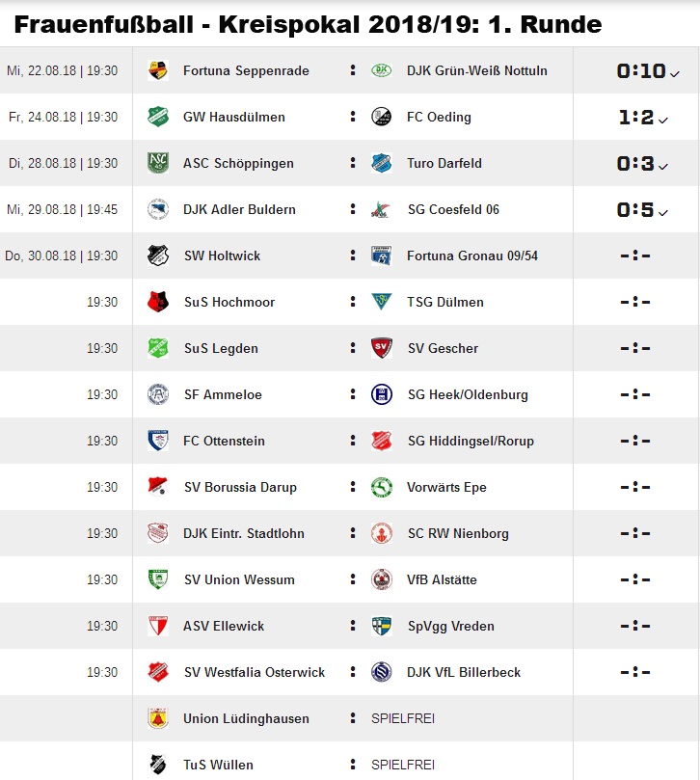
Task: Click the DJK Grün-Weiß Nottuln logo
Action: (x=381, y=70)
